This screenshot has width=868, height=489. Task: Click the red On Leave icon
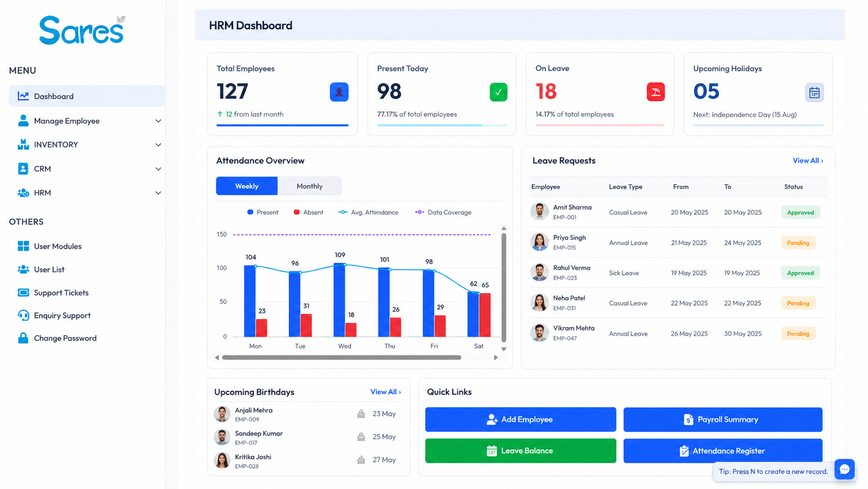pyautogui.click(x=656, y=92)
